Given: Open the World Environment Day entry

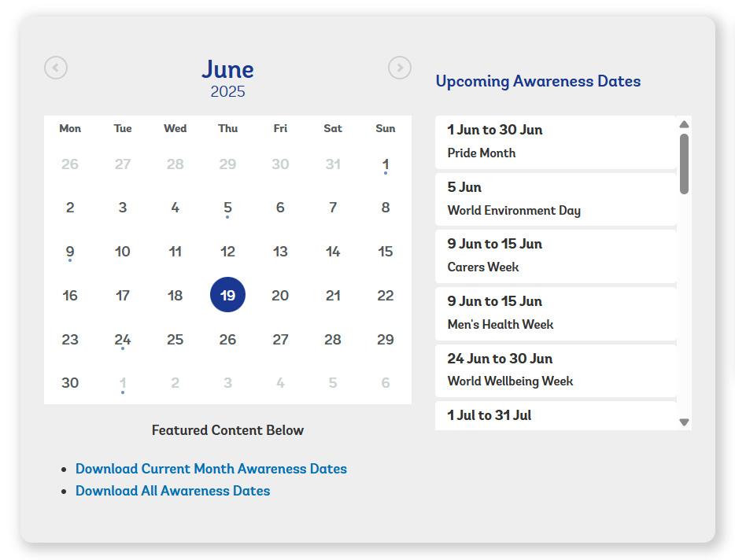Looking at the screenshot, I should [x=556, y=199].
